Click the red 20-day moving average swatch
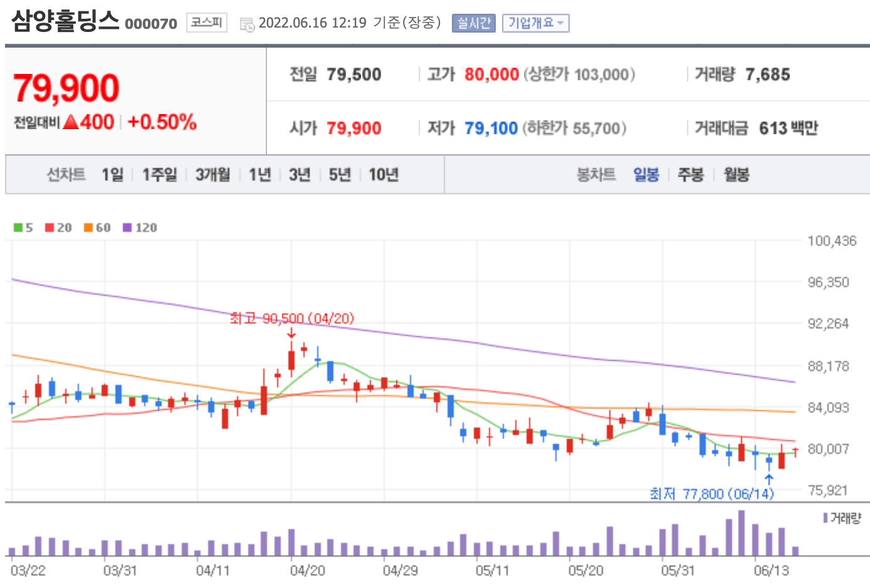This screenshot has width=870, height=588. 50,228
